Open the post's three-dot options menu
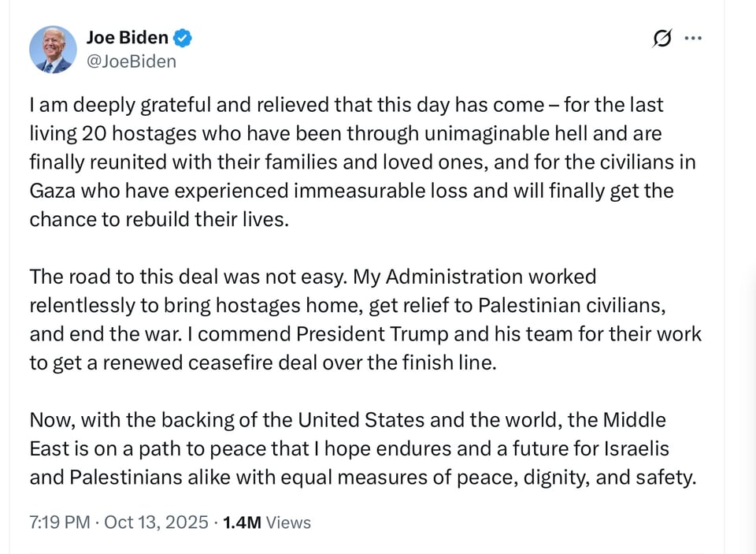This screenshot has width=756, height=554. (x=694, y=37)
